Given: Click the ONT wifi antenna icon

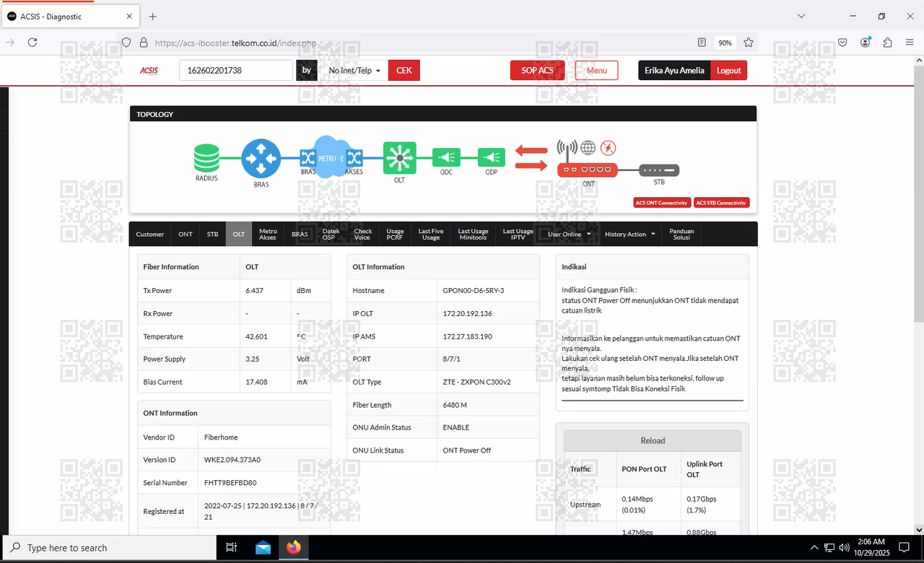Looking at the screenshot, I should [x=567, y=149].
